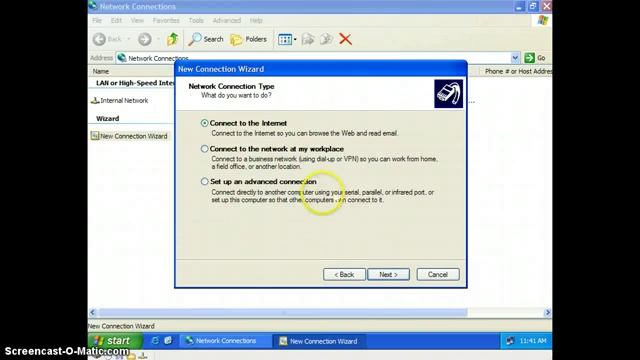Open the Favorites menu
This screenshot has width=640, height=360.
(x=166, y=20)
